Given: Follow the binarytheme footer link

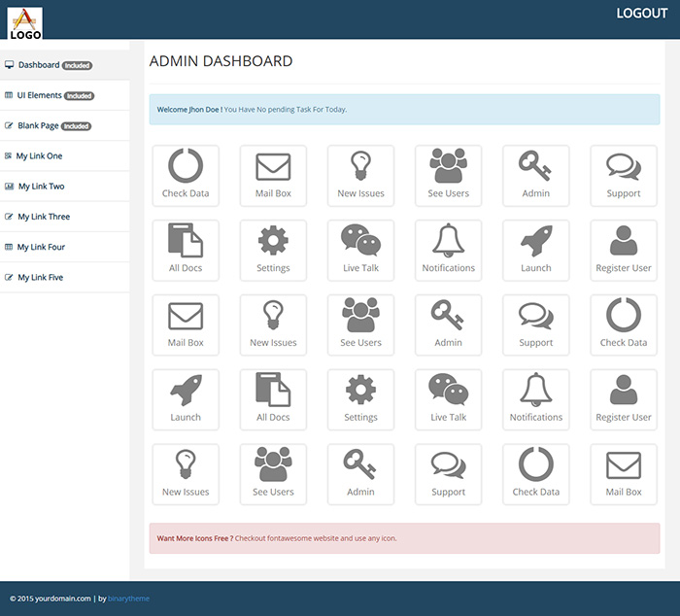Looking at the screenshot, I should tap(128, 599).
